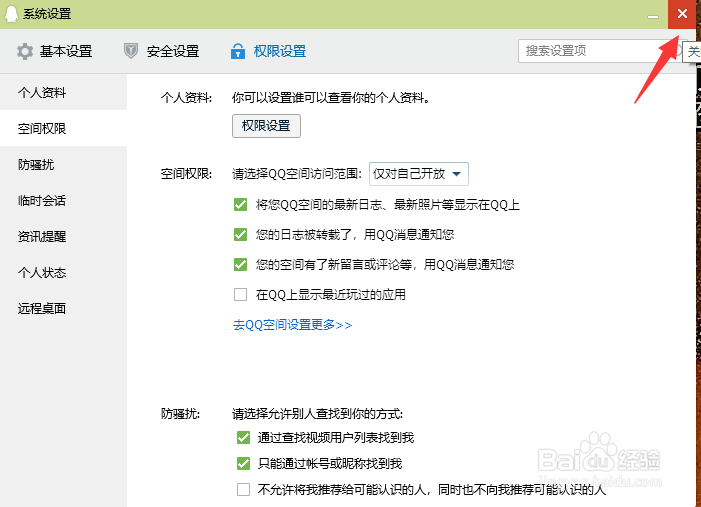Open the 基本设置 tab
Viewport: 701px width, 507px height.
click(x=55, y=51)
